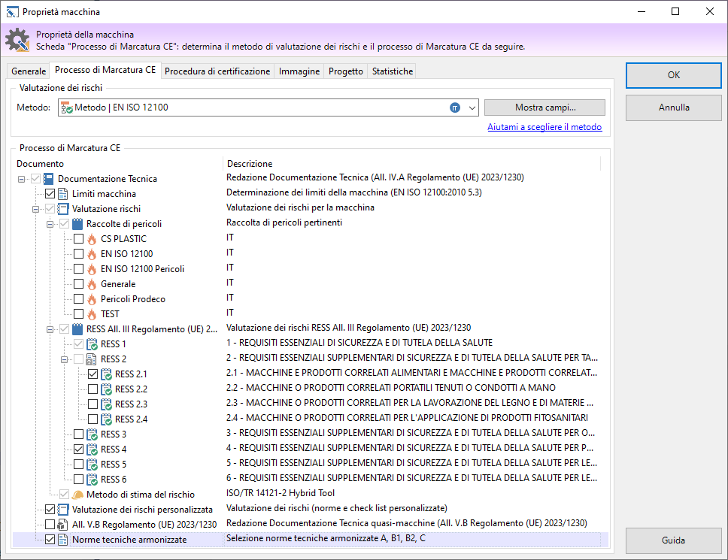Click the RESS 2.1 checklist icon
The image size is (728, 560).
coord(106,374)
